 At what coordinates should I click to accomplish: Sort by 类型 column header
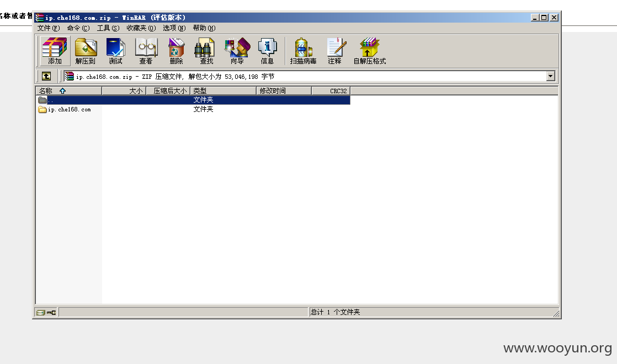click(x=223, y=91)
